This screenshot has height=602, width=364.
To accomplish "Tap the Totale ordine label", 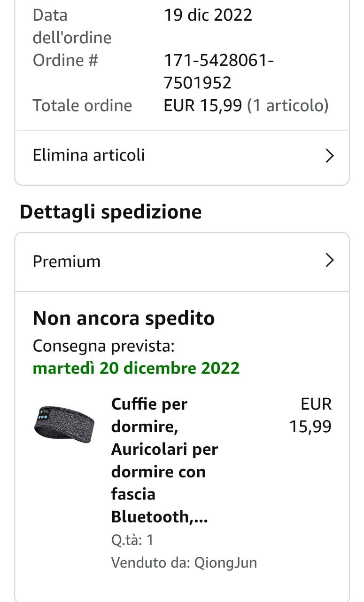I will pos(82,105).
